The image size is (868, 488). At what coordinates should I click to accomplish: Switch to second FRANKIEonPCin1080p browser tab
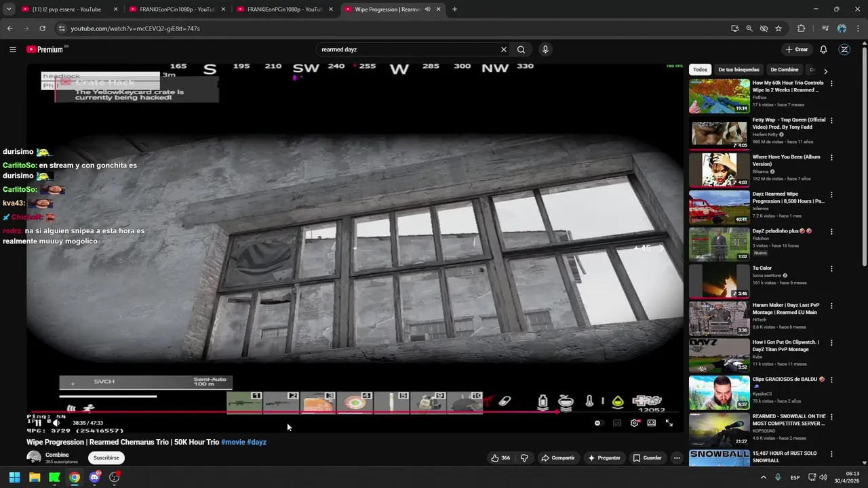pos(285,9)
